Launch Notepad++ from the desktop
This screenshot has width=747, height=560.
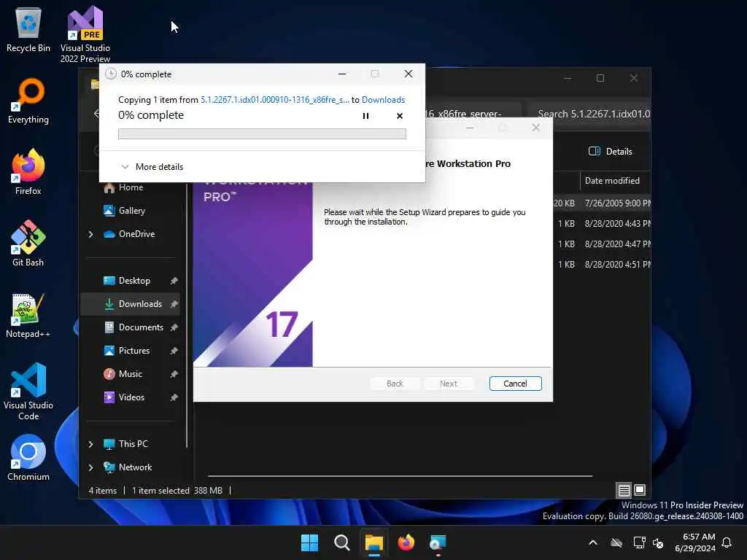click(28, 315)
